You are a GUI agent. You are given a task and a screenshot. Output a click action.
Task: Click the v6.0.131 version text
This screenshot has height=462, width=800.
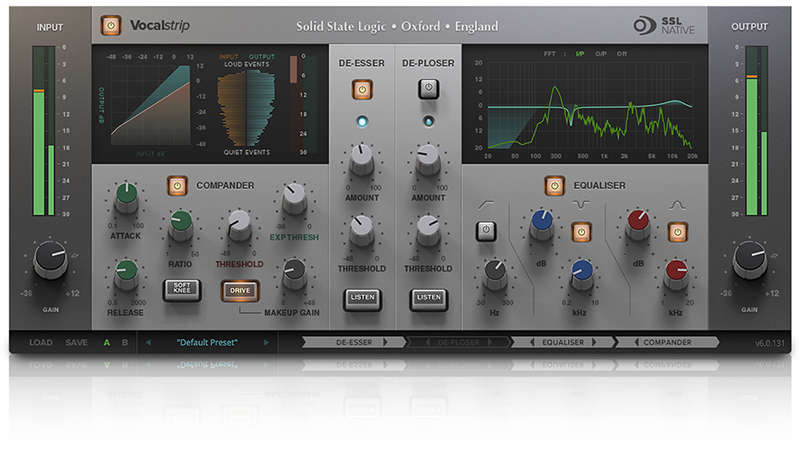coord(770,343)
